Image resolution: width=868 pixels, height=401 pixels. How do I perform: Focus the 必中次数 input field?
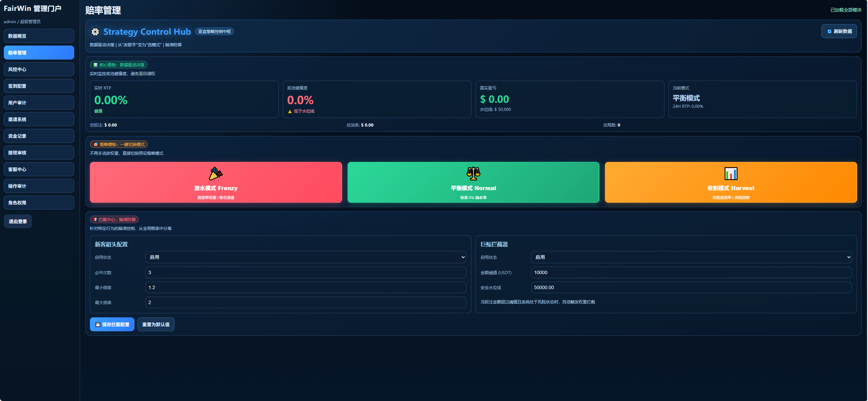pyautogui.click(x=305, y=272)
